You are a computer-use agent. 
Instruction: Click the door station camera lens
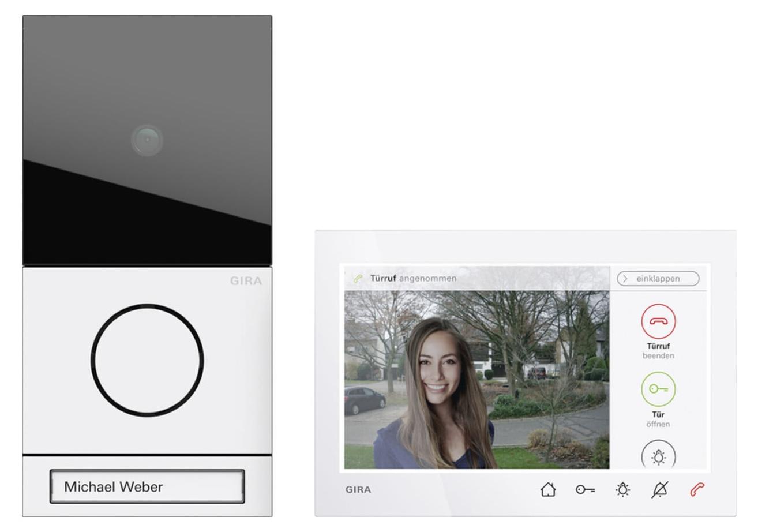147,140
